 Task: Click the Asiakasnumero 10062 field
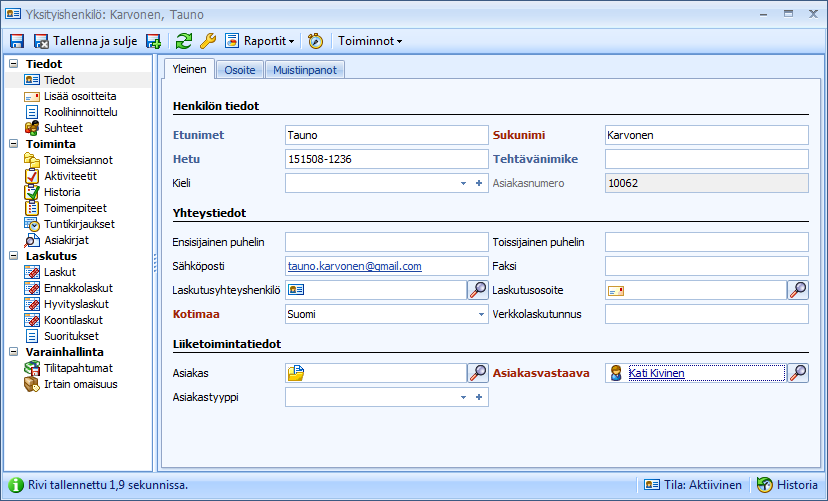click(707, 183)
